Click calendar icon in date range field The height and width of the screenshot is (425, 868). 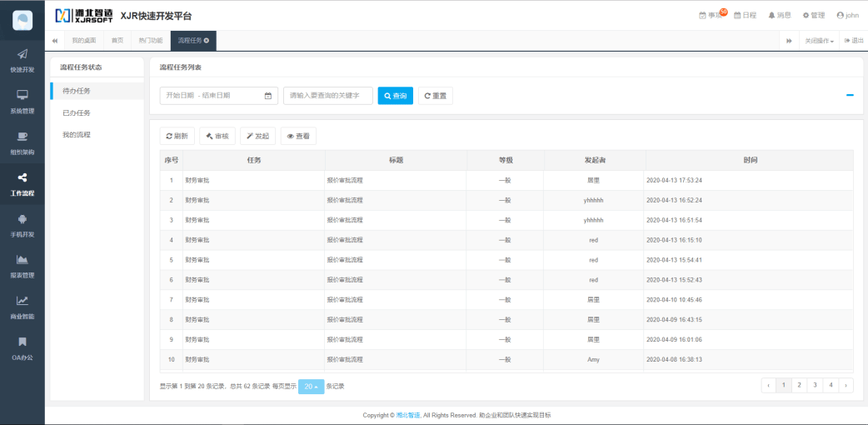[268, 95]
